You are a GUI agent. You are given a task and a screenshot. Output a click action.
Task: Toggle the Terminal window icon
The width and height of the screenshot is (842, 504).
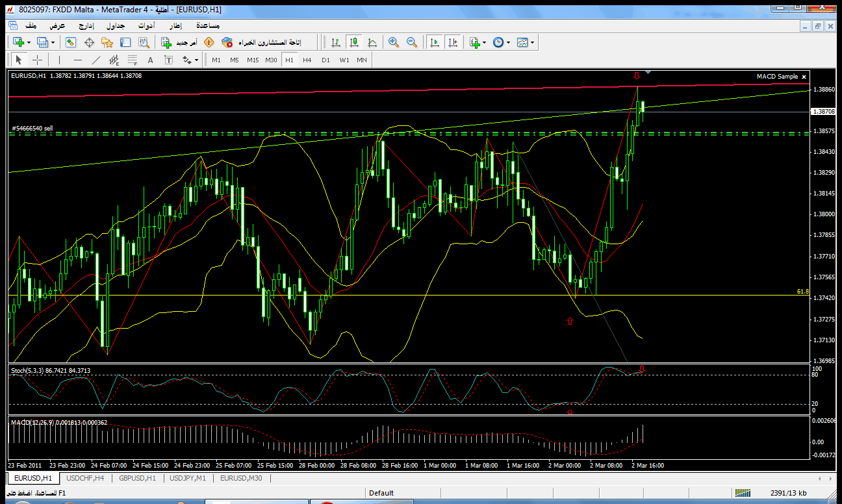point(125,42)
